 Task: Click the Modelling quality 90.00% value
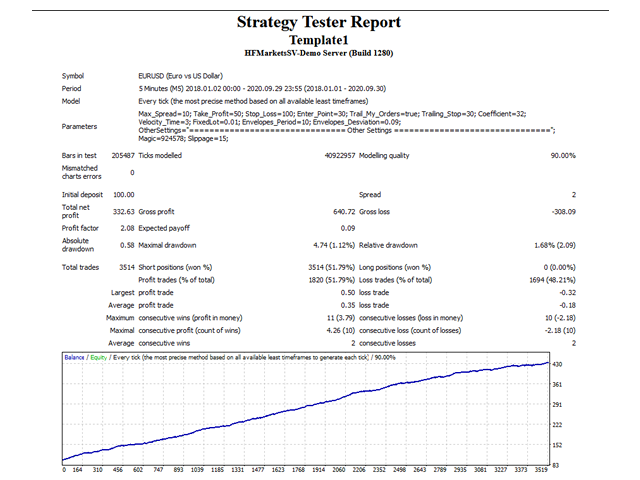(x=559, y=156)
